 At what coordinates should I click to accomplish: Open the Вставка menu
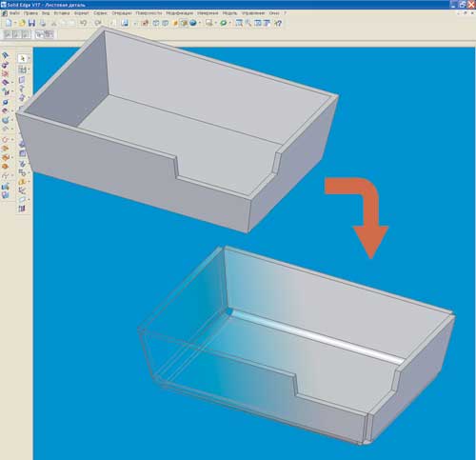coord(62,13)
